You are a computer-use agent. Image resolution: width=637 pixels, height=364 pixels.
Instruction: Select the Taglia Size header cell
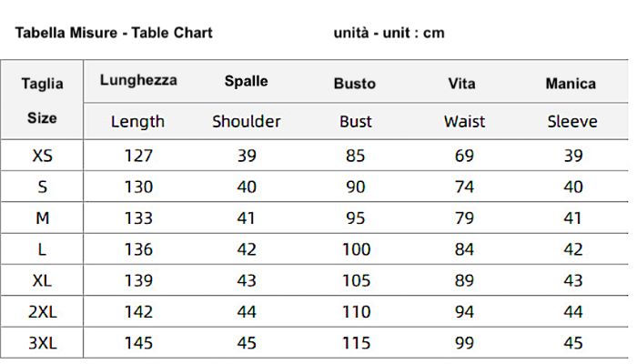tap(42, 100)
